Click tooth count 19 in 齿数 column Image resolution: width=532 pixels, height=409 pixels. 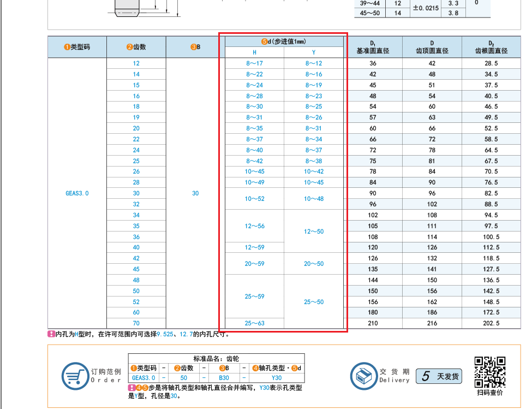tap(136, 117)
